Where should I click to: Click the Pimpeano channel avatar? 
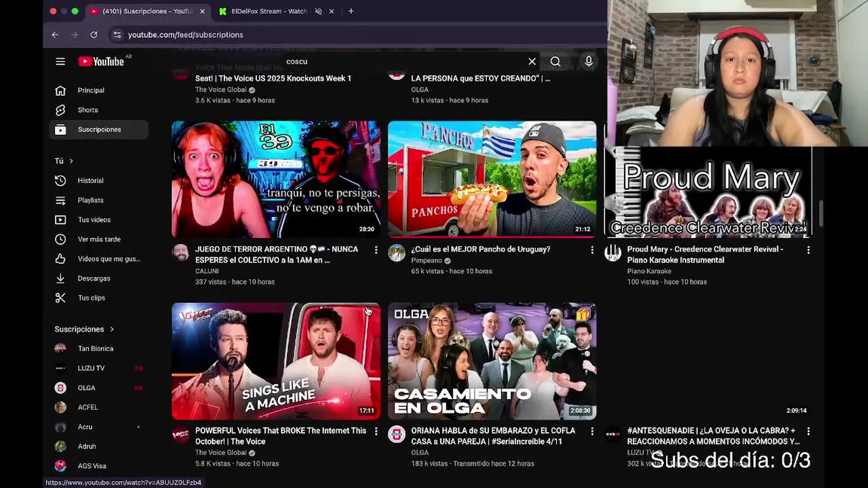point(397,253)
